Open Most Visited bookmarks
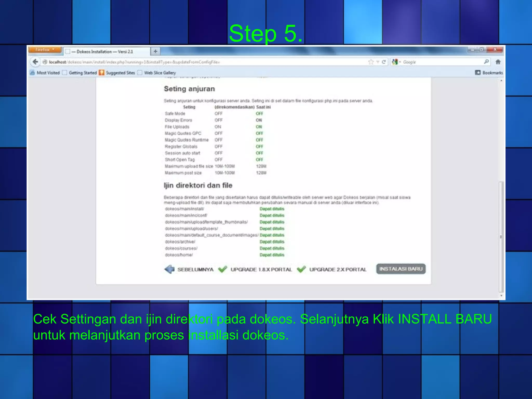 pyautogui.click(x=45, y=73)
